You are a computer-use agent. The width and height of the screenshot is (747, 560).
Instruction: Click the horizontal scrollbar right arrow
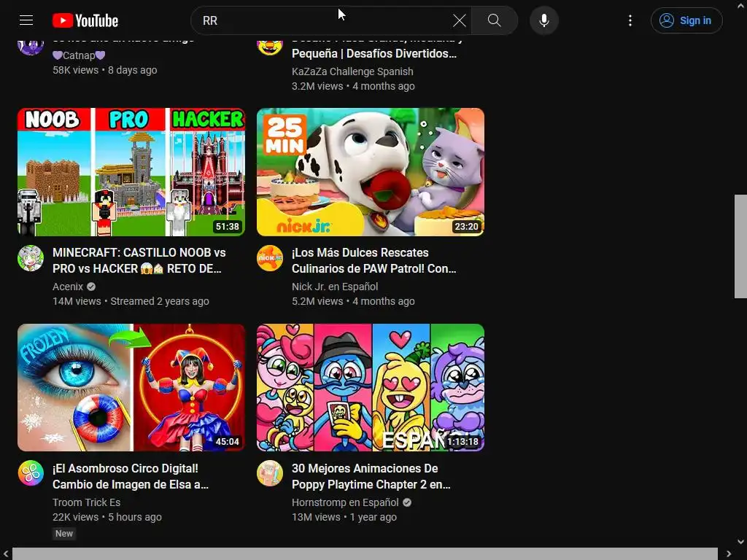point(729,554)
